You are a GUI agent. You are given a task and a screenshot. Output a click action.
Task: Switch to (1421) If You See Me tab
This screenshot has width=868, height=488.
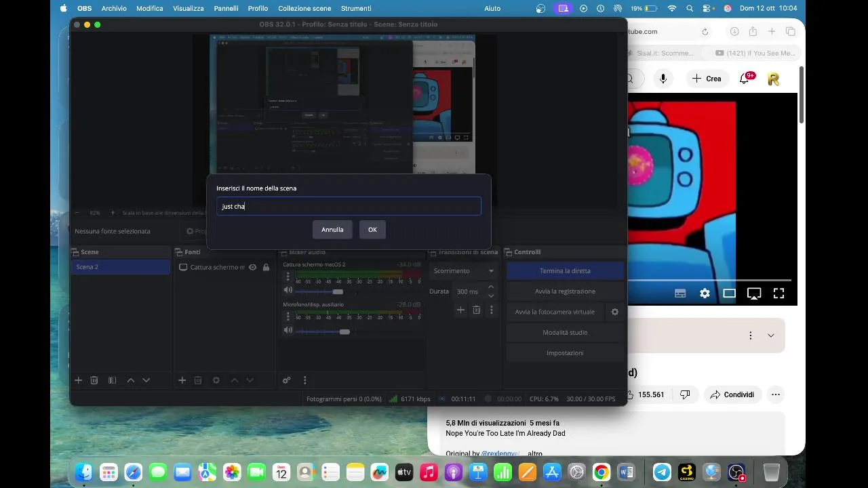click(x=754, y=53)
